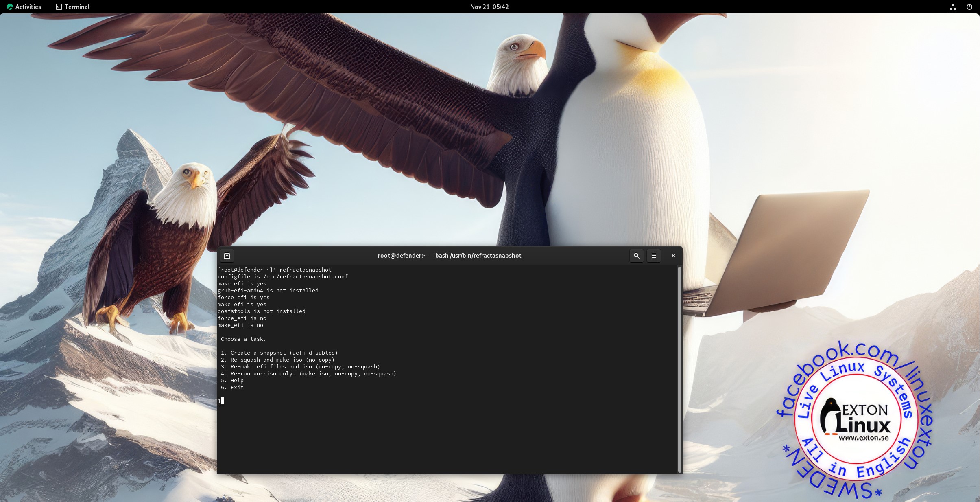Screen dimensions: 980x502
Task: Click 'configfile is /etc/refractasnapshot.conf' line
Action: tap(283, 276)
